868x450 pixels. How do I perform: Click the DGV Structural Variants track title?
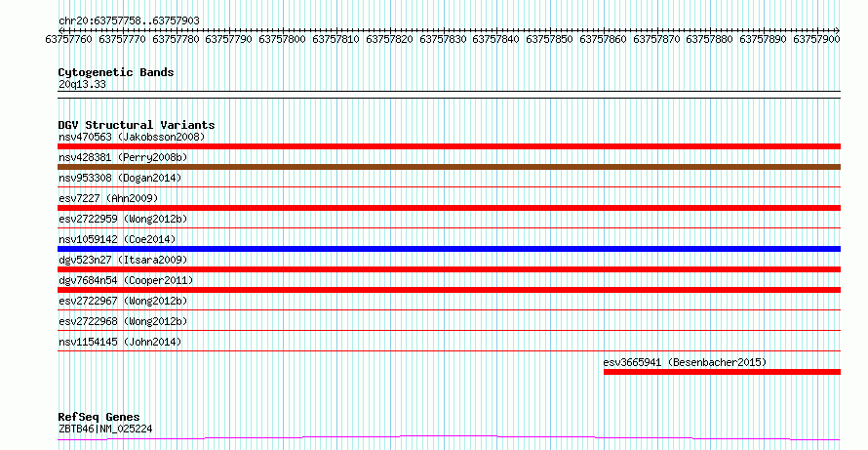click(x=137, y=125)
